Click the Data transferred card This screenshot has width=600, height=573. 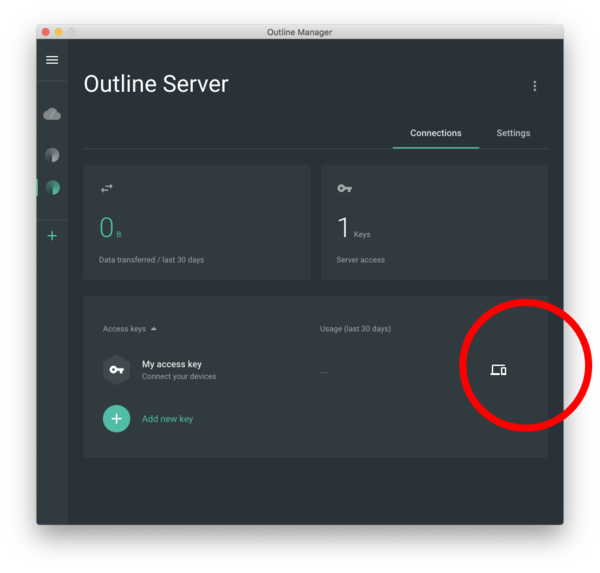click(x=197, y=222)
